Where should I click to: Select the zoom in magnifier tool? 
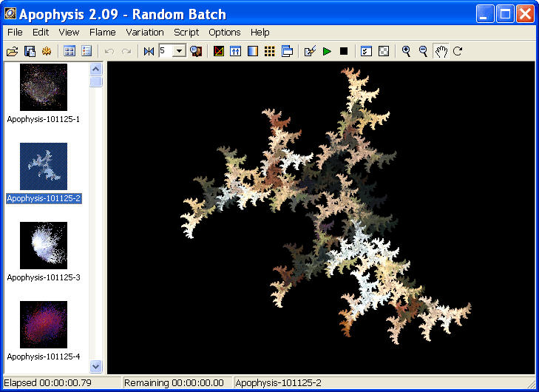[x=407, y=52]
